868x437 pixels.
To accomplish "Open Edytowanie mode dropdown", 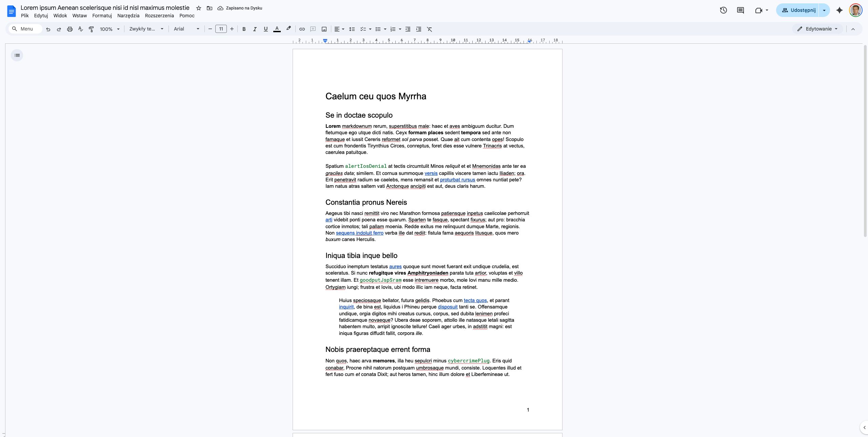I will point(817,29).
